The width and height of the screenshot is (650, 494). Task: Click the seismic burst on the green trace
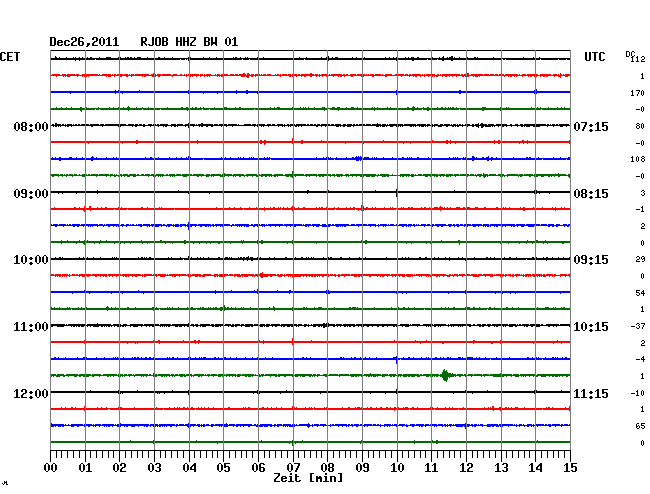tap(446, 375)
